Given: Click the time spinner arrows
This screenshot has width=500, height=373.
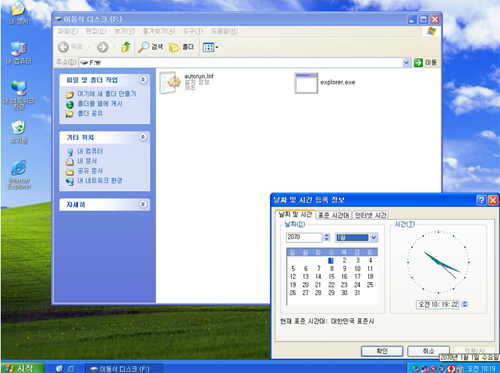Looking at the screenshot, I should click(x=465, y=304).
